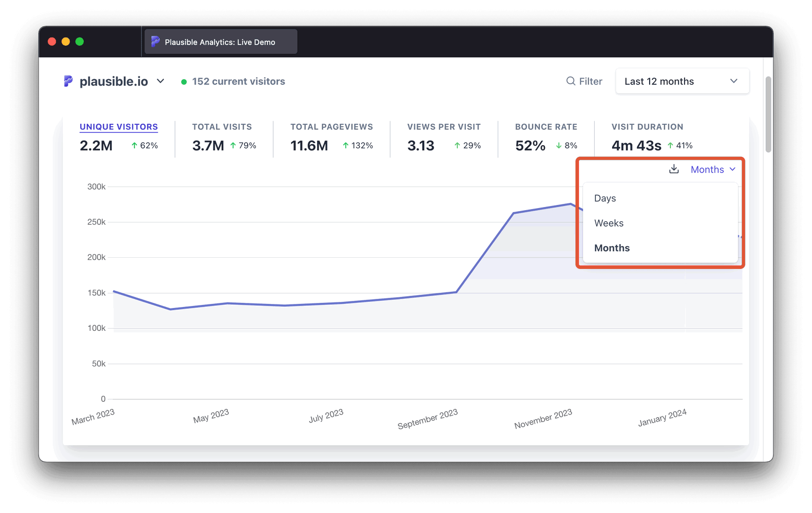812x513 pixels.
Task: Click the Plausible Analytics: Live Demo tab
Action: 220,42
